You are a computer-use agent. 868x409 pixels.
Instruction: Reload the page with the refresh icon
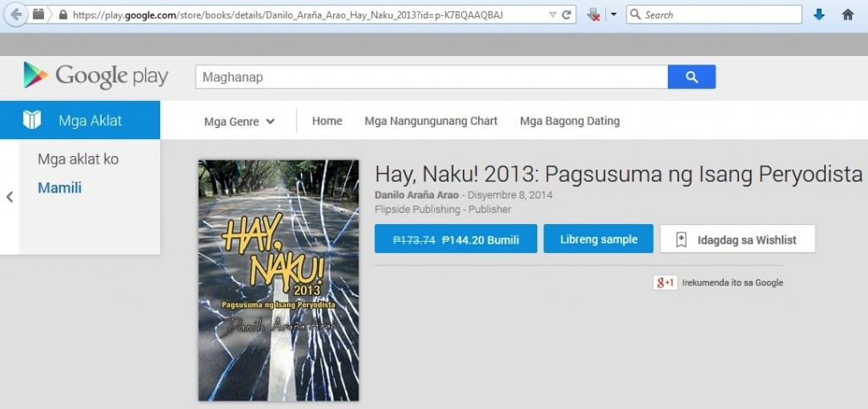click(x=566, y=15)
